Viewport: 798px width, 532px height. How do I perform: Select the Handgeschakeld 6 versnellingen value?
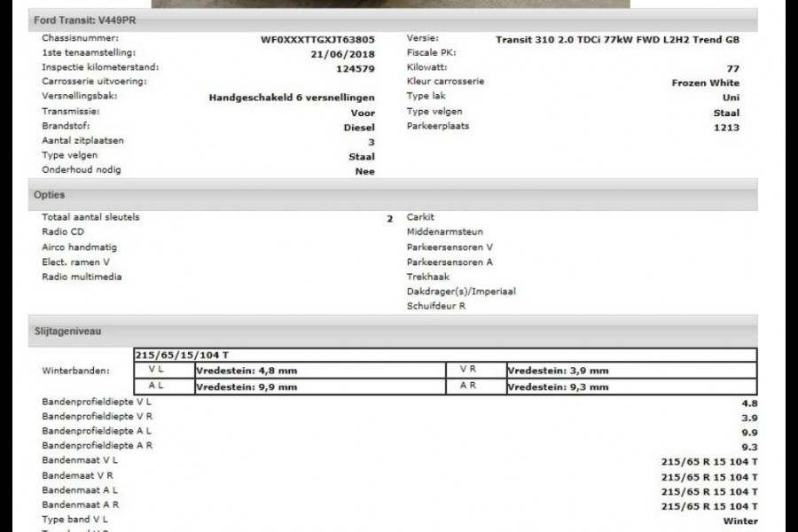click(x=292, y=98)
